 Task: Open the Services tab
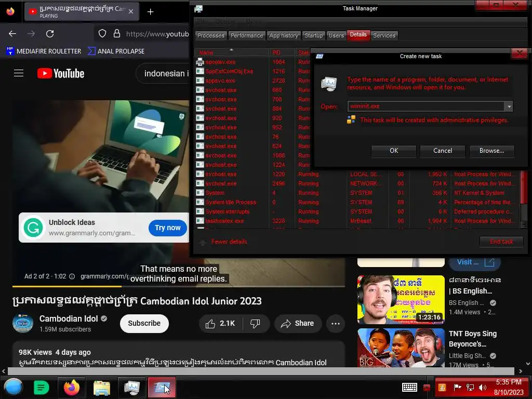click(384, 36)
